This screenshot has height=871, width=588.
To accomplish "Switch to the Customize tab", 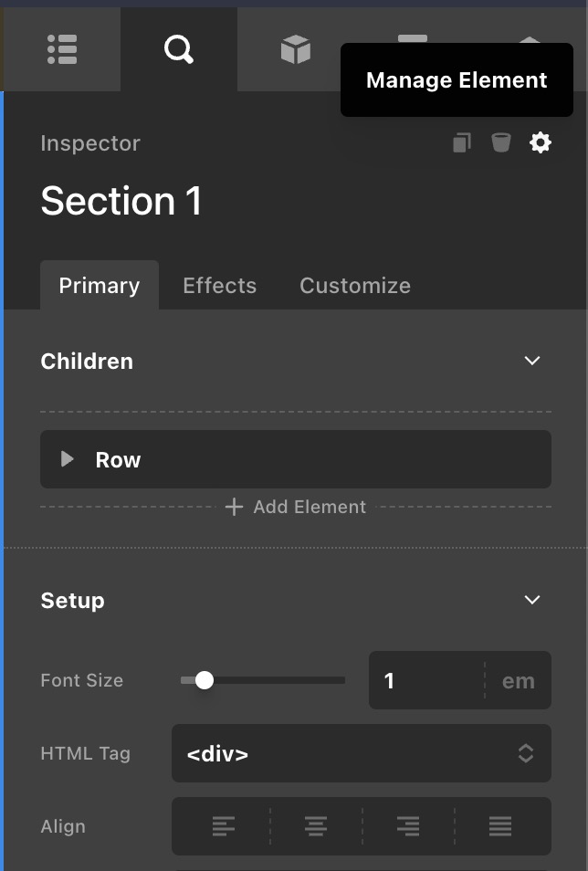I will pyautogui.click(x=355, y=286).
